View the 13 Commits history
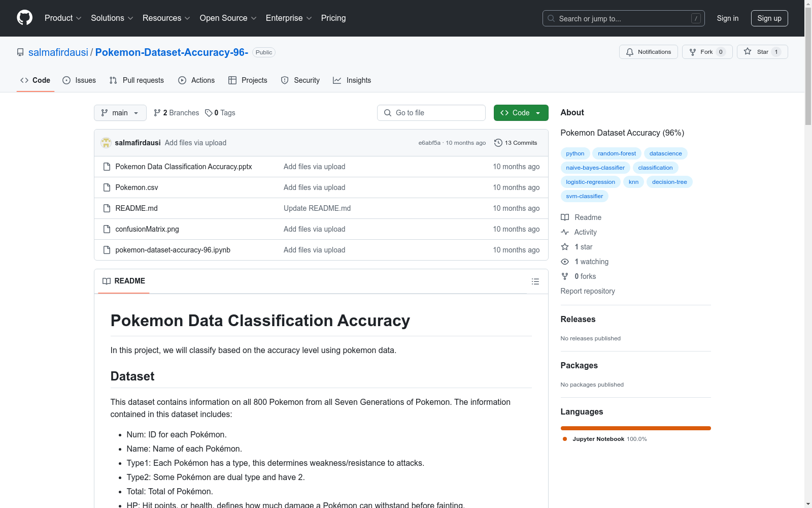The image size is (812, 508). click(x=516, y=143)
